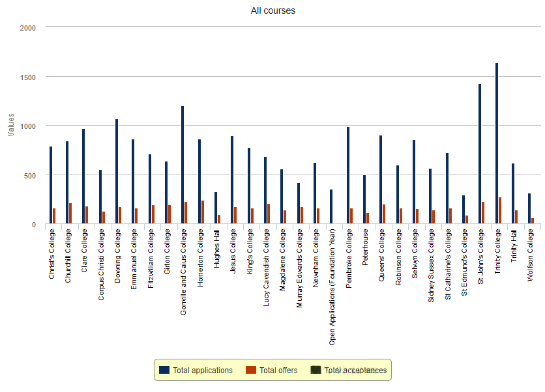Toggle the Total acceptances legend series
Viewport: 545px width, 392px height.
[355, 371]
